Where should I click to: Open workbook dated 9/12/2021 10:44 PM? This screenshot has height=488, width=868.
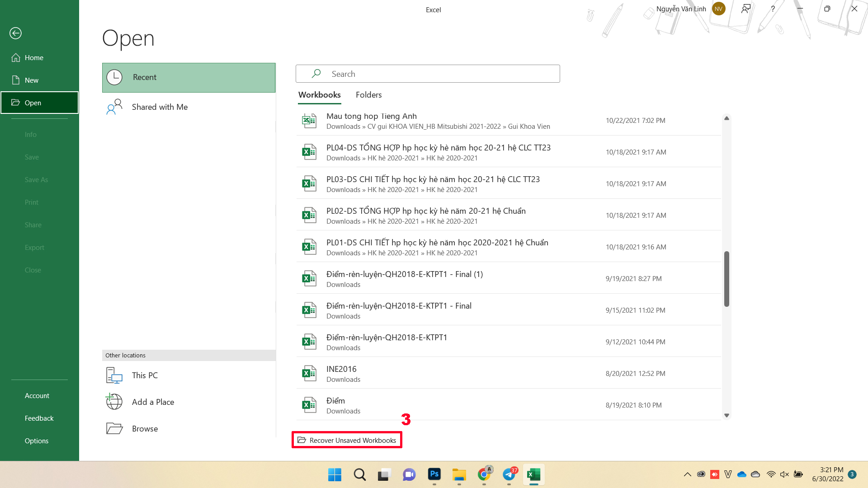509,342
